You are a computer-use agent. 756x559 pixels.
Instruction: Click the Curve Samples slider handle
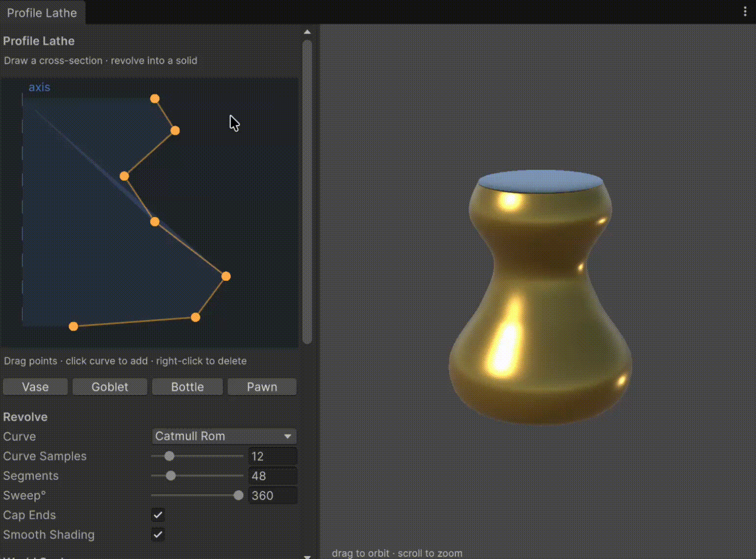pyautogui.click(x=169, y=456)
